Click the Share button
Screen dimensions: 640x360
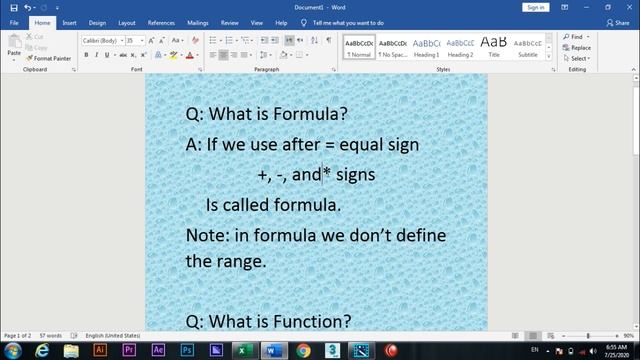pos(618,23)
